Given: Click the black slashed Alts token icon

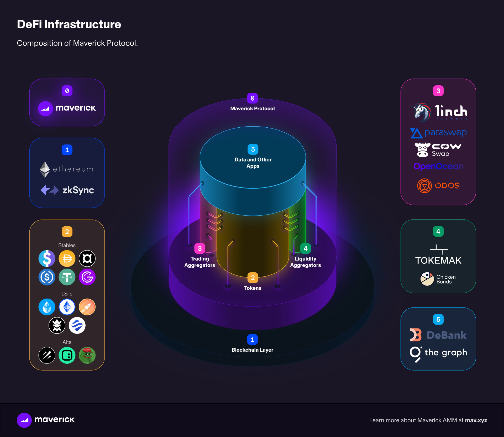Looking at the screenshot, I should pos(47,355).
